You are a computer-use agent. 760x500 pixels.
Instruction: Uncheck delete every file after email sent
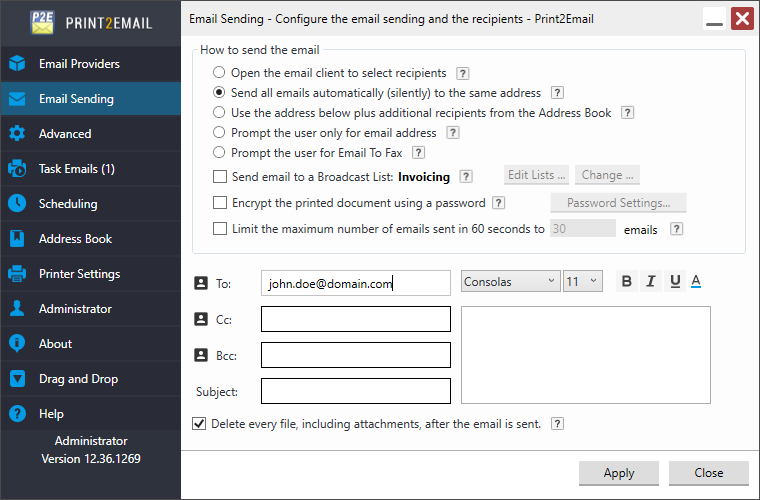pyautogui.click(x=199, y=424)
